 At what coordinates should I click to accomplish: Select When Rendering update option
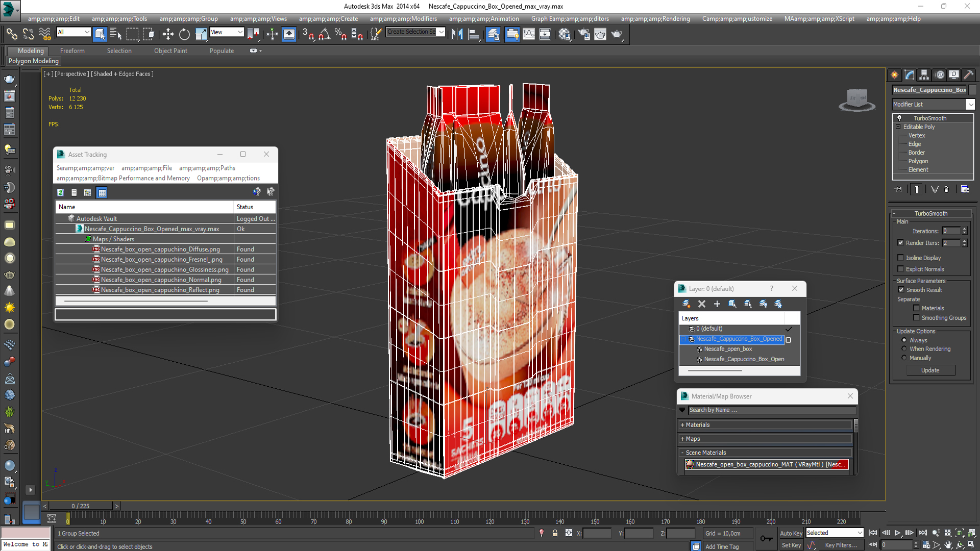(x=904, y=349)
